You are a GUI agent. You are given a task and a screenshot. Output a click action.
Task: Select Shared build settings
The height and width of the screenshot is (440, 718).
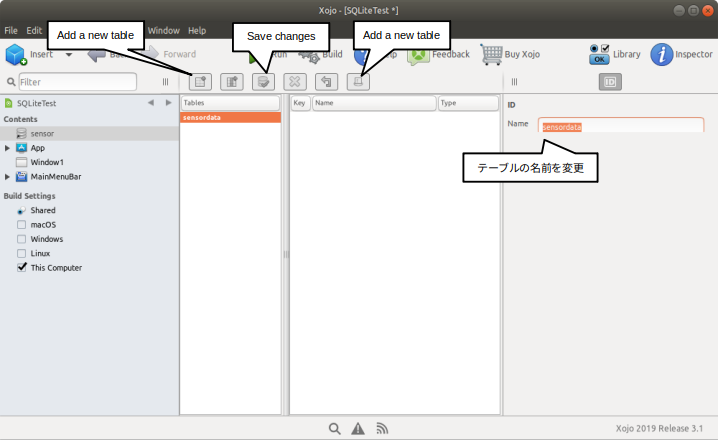(43, 210)
